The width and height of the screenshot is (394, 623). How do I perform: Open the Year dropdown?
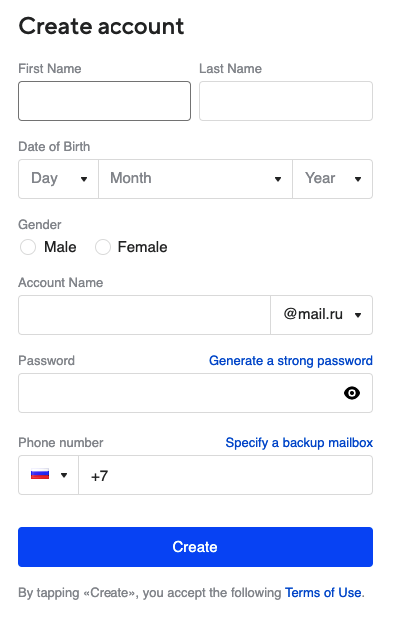pyautogui.click(x=332, y=179)
